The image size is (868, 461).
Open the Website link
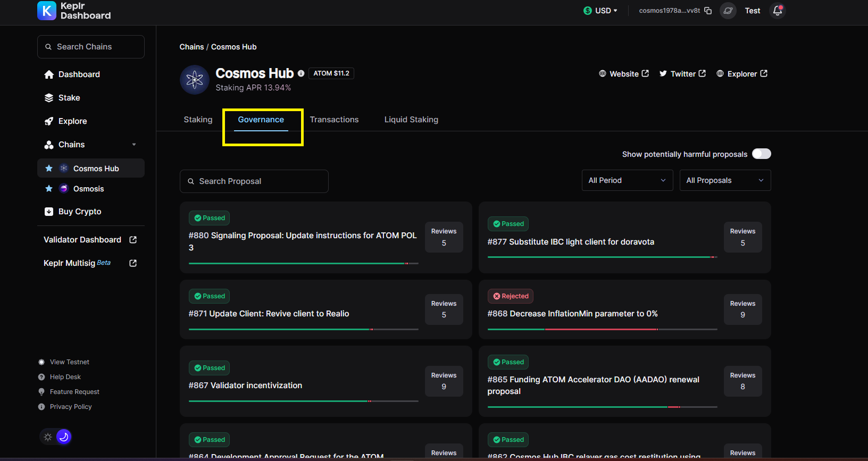click(624, 74)
